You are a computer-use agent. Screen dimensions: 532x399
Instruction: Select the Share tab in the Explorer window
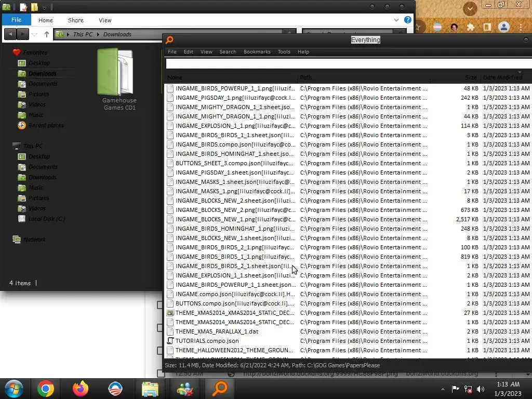[x=76, y=20]
